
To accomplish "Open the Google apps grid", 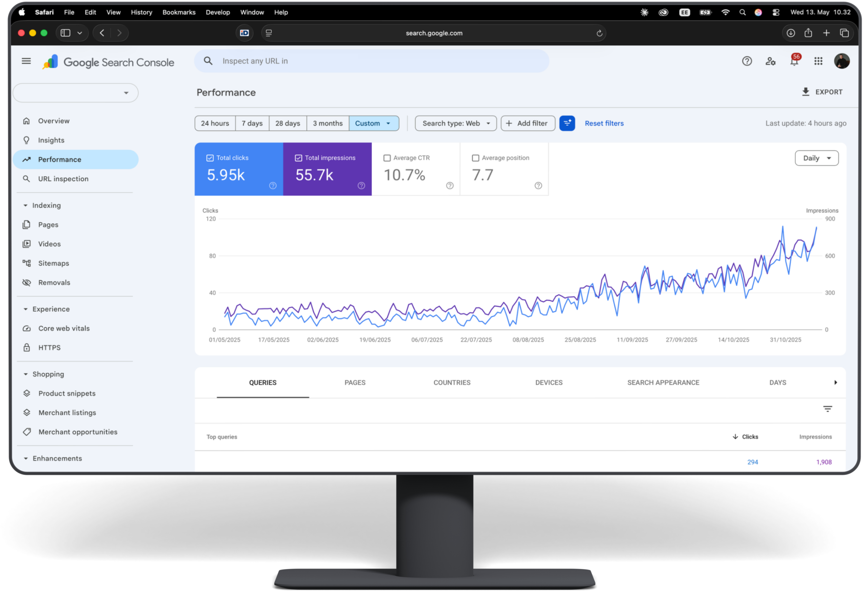I will [818, 61].
